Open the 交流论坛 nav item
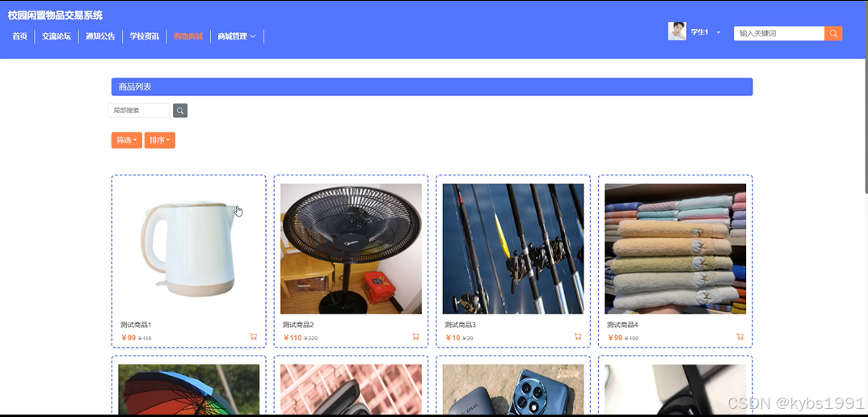 pos(57,36)
